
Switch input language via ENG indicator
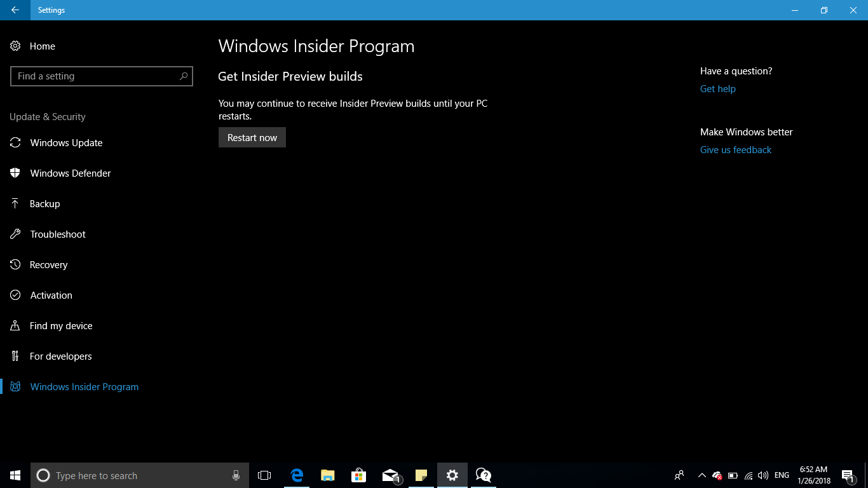782,475
